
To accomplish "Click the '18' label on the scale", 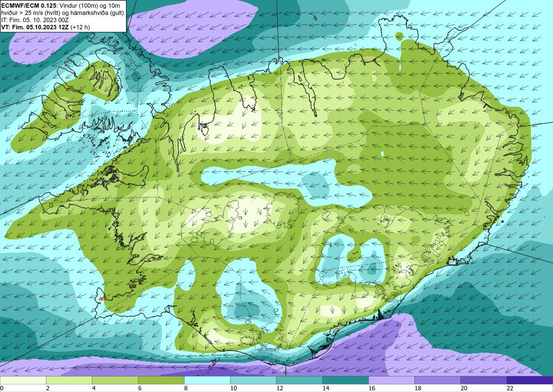I will point(418,388).
